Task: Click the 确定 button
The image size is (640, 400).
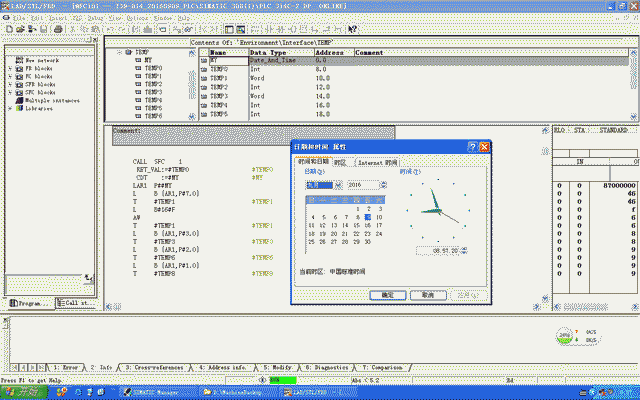Action: click(x=387, y=295)
